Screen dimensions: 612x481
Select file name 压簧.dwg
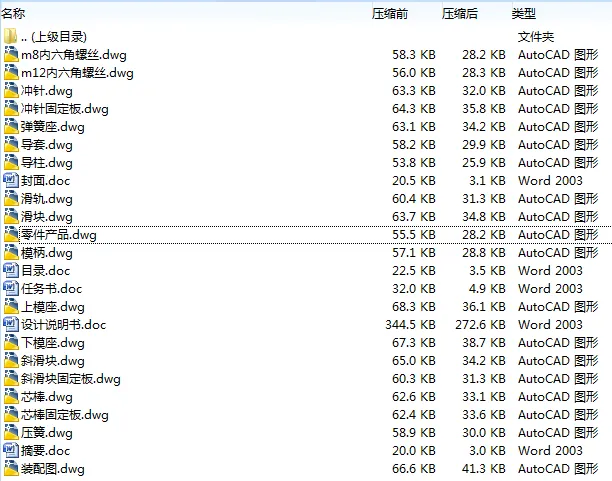[x=46, y=433]
